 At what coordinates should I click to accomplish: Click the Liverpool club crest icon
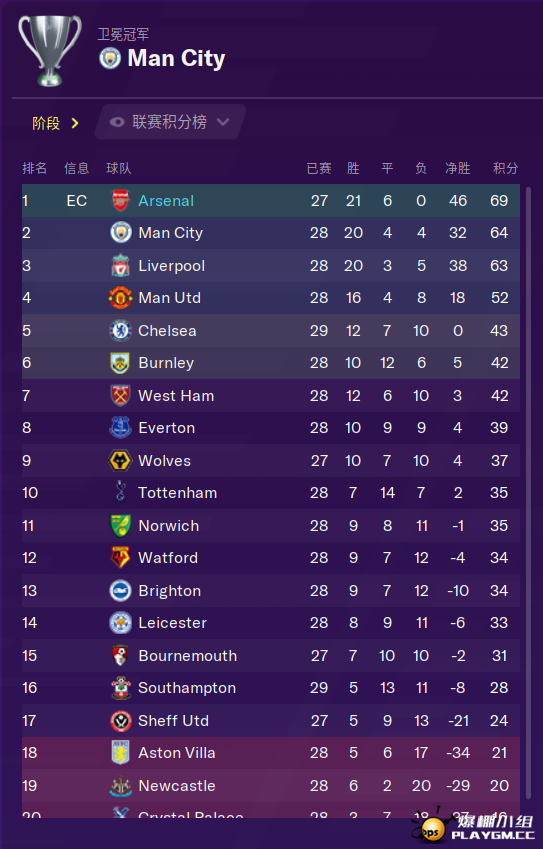pyautogui.click(x=120, y=265)
